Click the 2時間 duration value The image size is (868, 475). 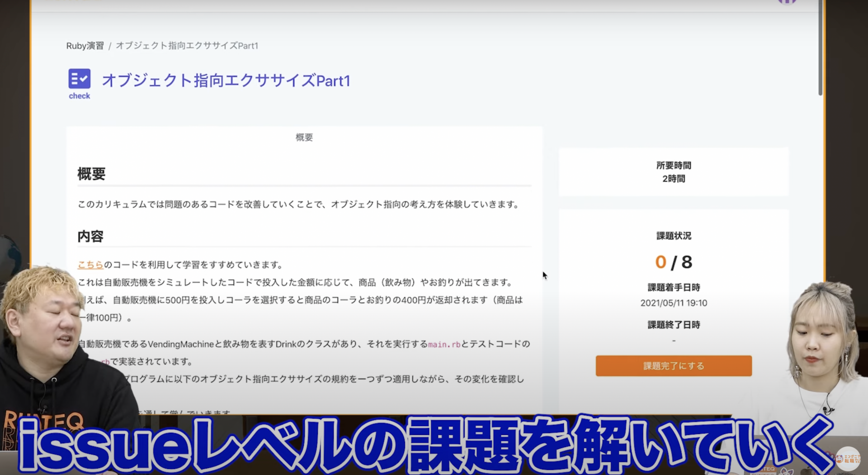point(674,179)
